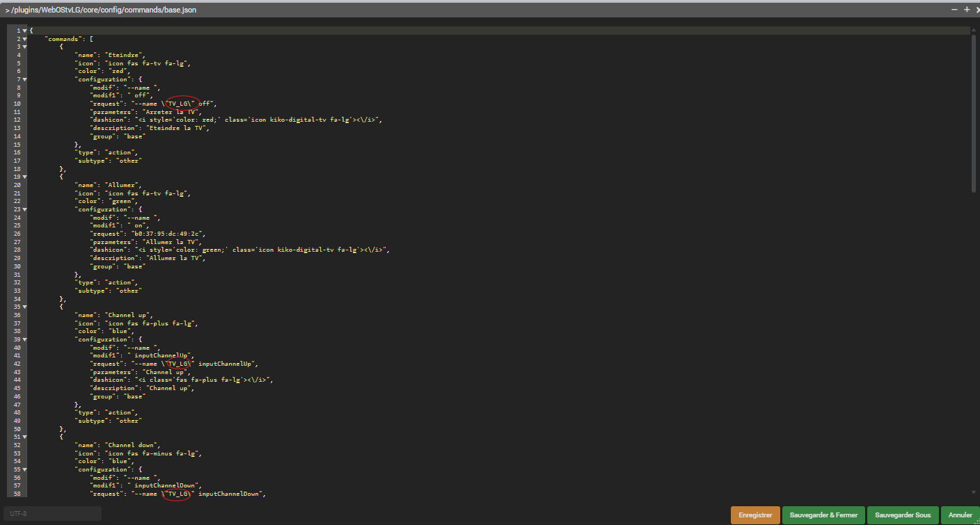Click the dashicon line with fas fa-plus
The height and width of the screenshot is (525, 980).
pyautogui.click(x=182, y=380)
